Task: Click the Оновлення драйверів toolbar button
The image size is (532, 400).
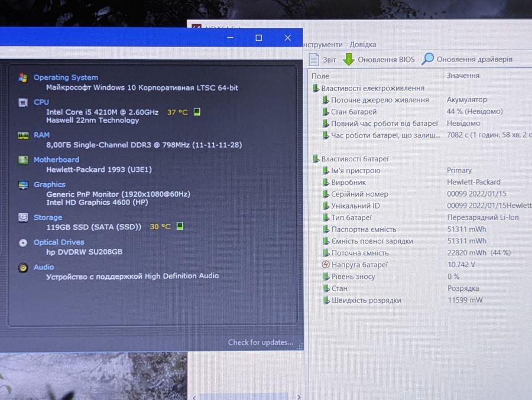Action: (x=467, y=59)
